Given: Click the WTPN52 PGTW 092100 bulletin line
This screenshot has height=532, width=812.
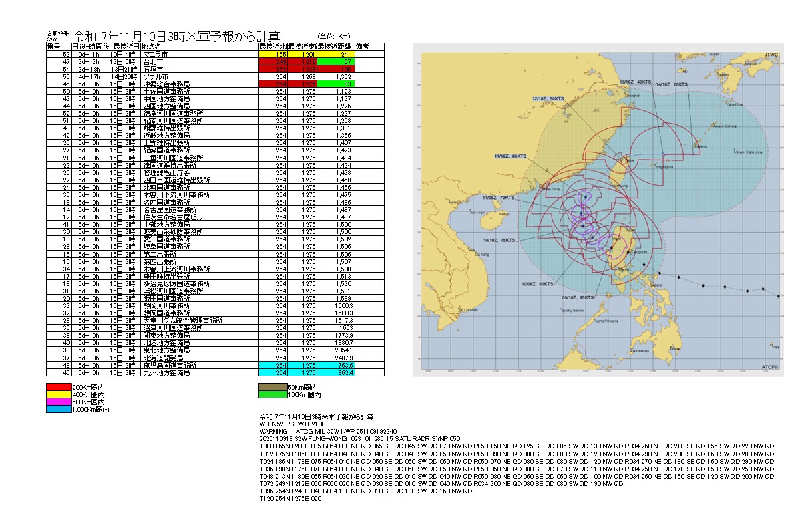Looking at the screenshot, I should [291, 423].
